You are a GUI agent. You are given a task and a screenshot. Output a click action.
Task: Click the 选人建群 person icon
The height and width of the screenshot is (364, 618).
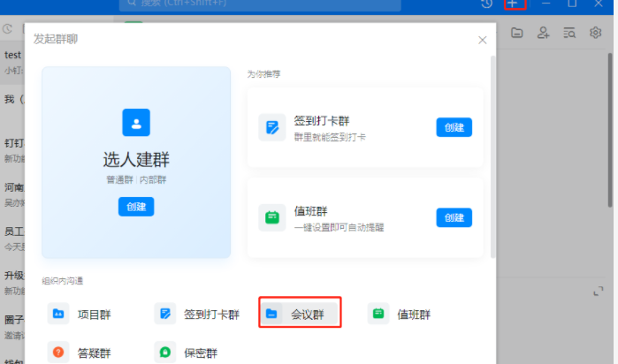click(x=136, y=123)
